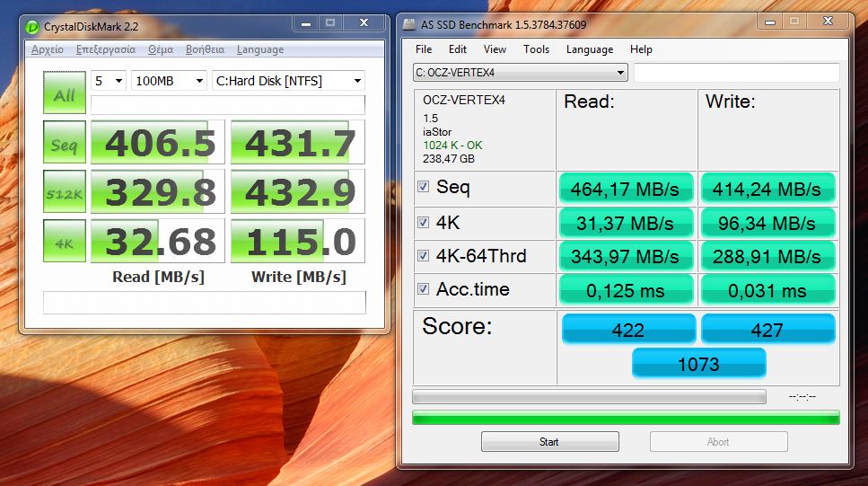The image size is (868, 486).
Task: Click the 406.5 Seq read result
Action: (x=158, y=143)
